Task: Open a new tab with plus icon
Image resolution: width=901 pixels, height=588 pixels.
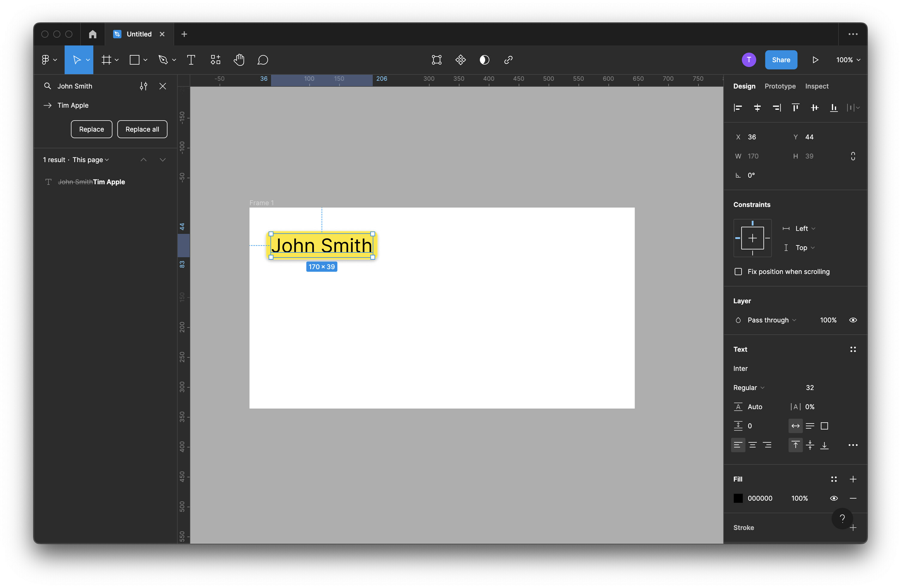Action: pos(184,34)
